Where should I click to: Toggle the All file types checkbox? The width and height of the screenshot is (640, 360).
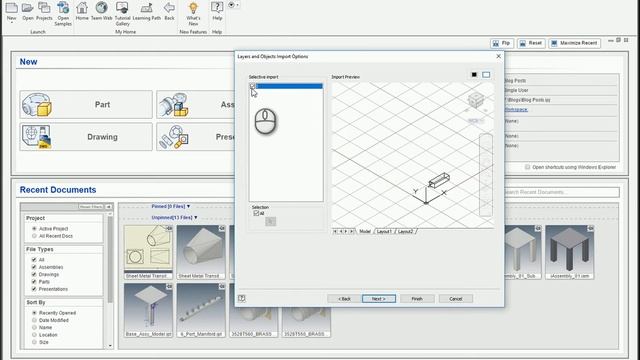[x=34, y=260]
